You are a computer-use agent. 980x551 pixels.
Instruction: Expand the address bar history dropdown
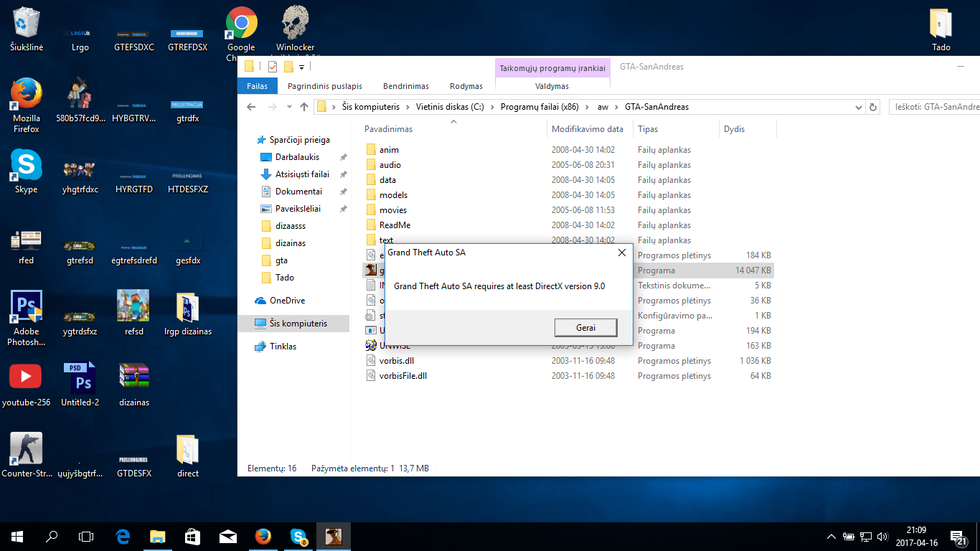(859, 107)
